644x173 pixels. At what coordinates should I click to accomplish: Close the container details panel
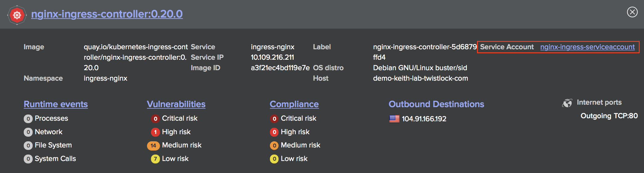[x=632, y=12]
